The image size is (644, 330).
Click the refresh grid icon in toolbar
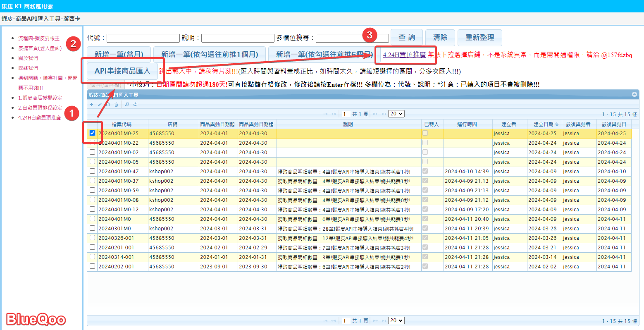(135, 105)
